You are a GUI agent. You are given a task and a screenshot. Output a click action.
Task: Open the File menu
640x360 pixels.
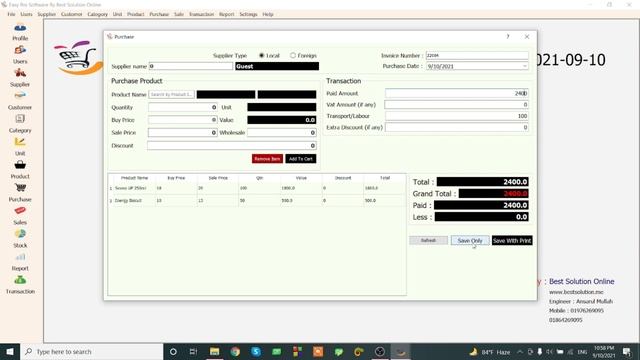click(x=11, y=14)
